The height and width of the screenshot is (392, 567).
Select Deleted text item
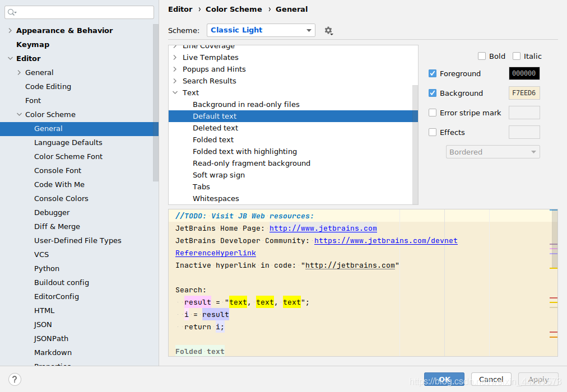215,128
